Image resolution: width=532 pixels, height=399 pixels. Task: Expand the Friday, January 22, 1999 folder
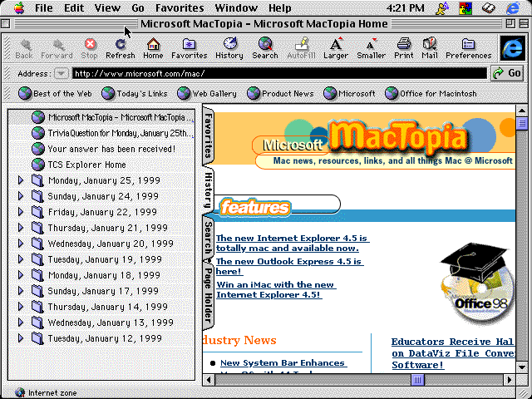tap(21, 212)
